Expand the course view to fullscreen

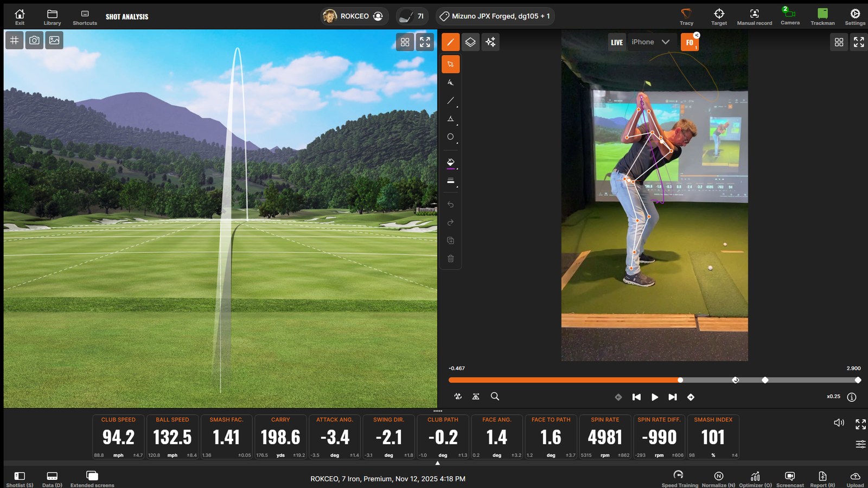tap(425, 42)
